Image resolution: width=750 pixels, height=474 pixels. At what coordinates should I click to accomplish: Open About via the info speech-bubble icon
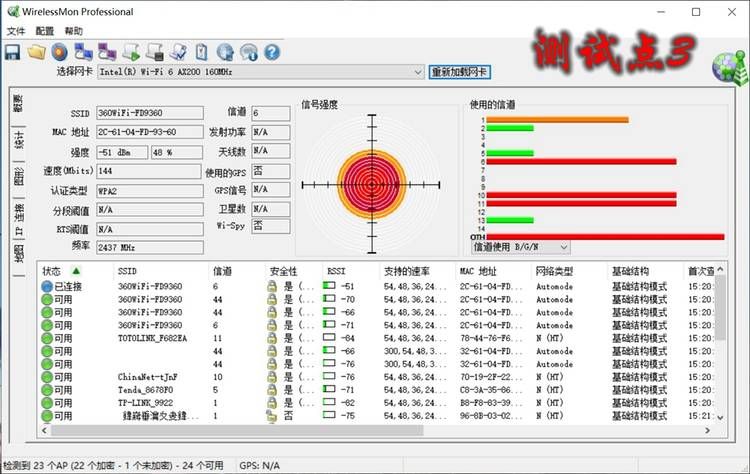pos(249,52)
